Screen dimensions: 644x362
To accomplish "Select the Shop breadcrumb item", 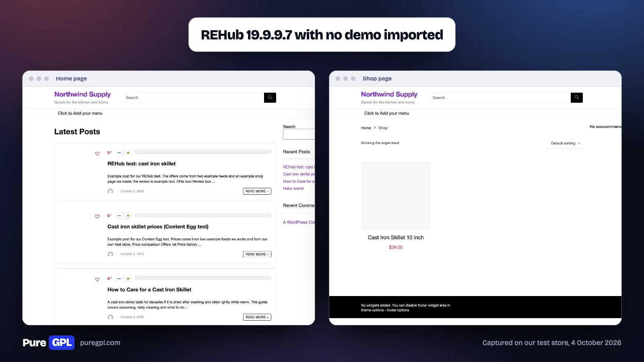I will point(383,128).
